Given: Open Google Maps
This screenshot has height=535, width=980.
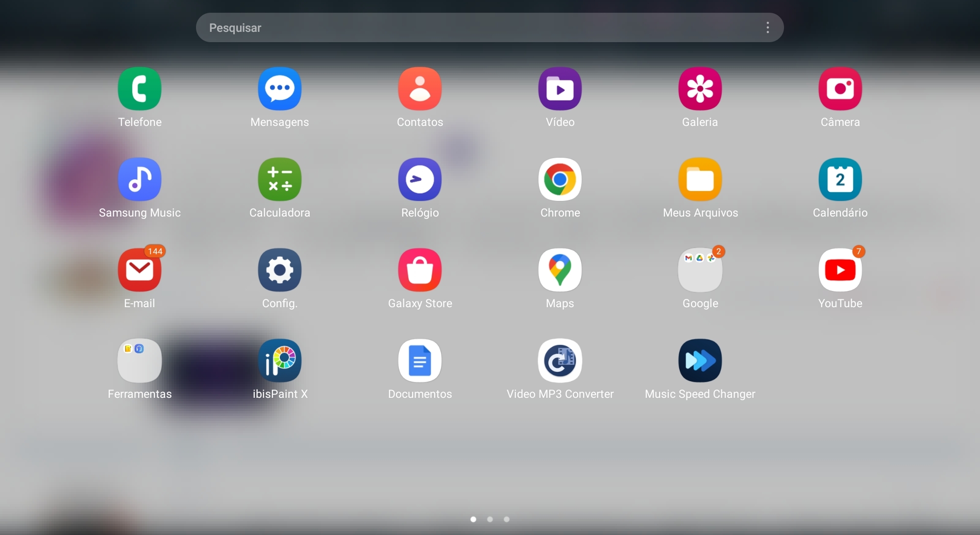Looking at the screenshot, I should 560,270.
